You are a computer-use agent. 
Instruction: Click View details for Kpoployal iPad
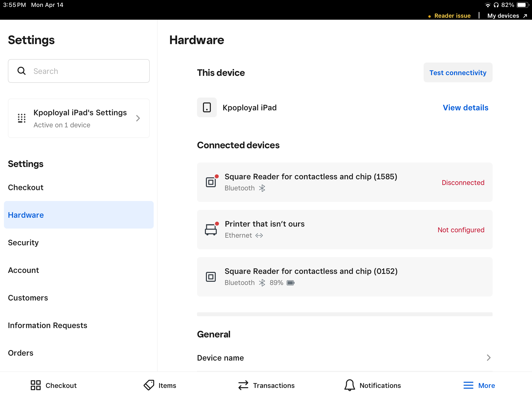coord(465,108)
